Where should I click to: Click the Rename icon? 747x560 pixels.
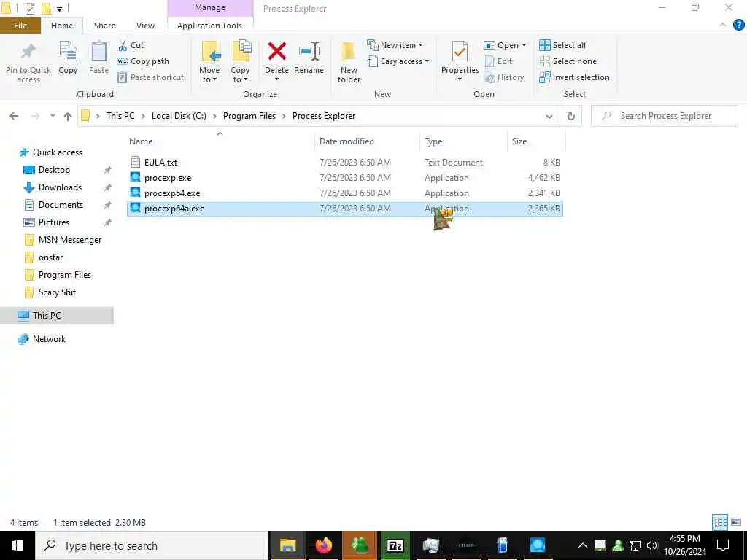[x=309, y=52]
